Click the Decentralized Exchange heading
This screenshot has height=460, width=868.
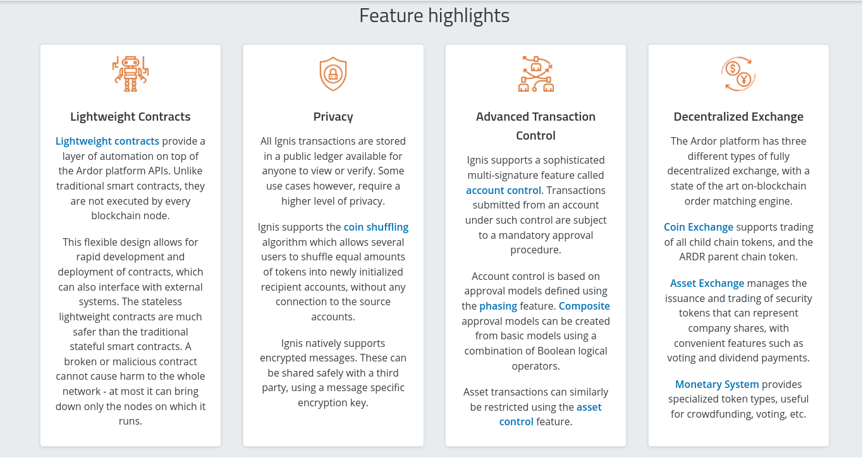point(738,116)
